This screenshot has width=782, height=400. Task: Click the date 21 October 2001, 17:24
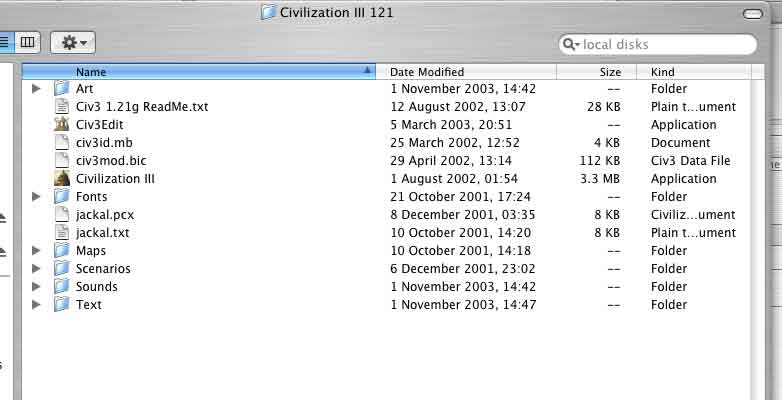pos(460,196)
